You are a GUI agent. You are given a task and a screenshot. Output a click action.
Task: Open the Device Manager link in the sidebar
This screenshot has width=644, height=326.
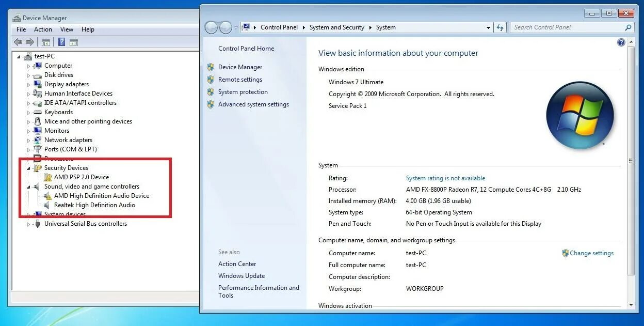click(240, 67)
